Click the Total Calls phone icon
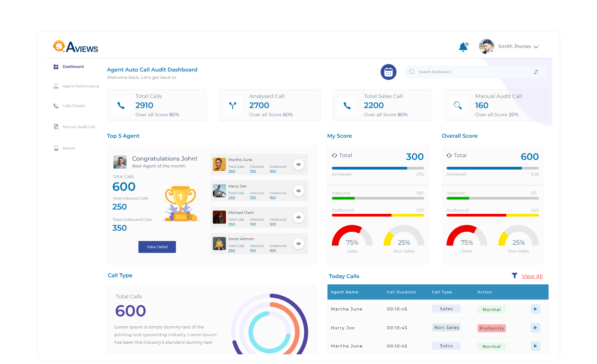The height and width of the screenshot is (364, 597). point(121,106)
